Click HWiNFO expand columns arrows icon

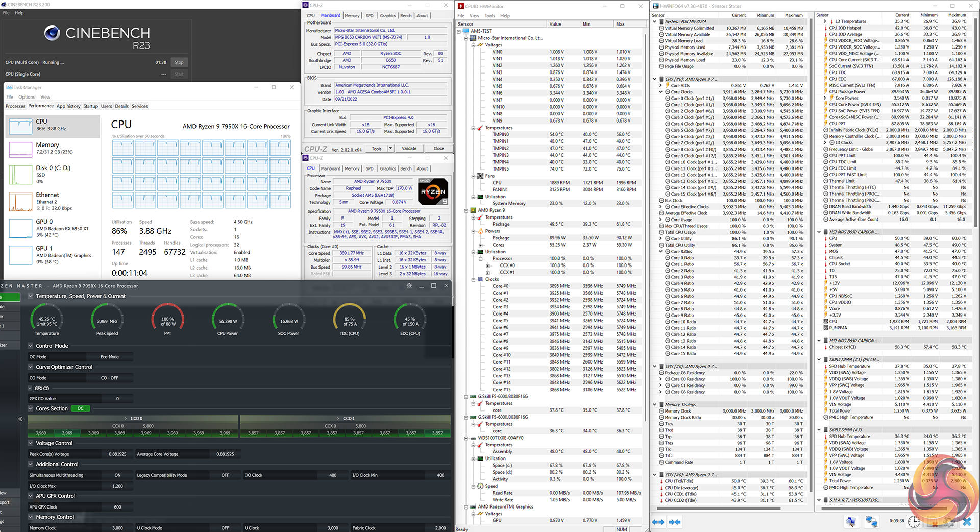click(x=658, y=522)
